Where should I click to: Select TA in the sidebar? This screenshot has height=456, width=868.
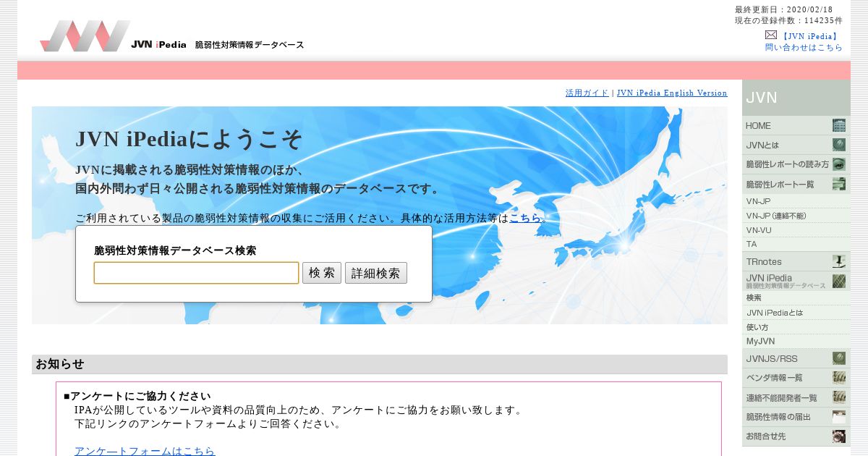click(796, 244)
